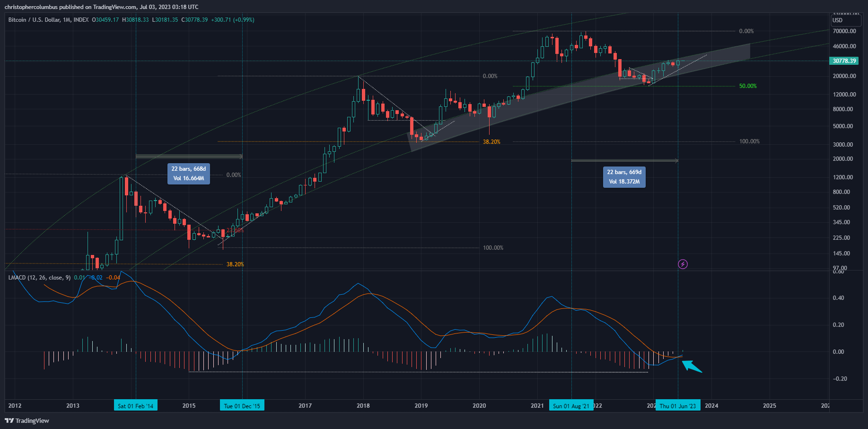This screenshot has height=429, width=868.
Task: Click the '22 bars, 669d Vol 18.372M' callout box
Action: point(624,177)
